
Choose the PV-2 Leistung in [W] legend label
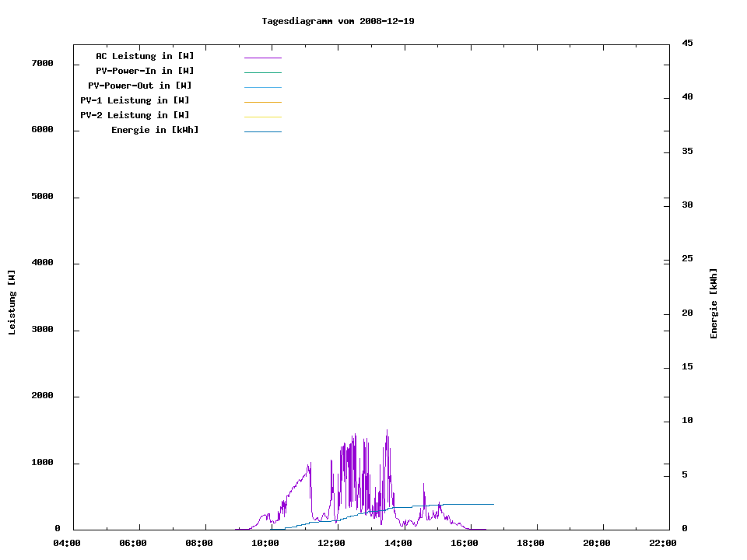135,115
